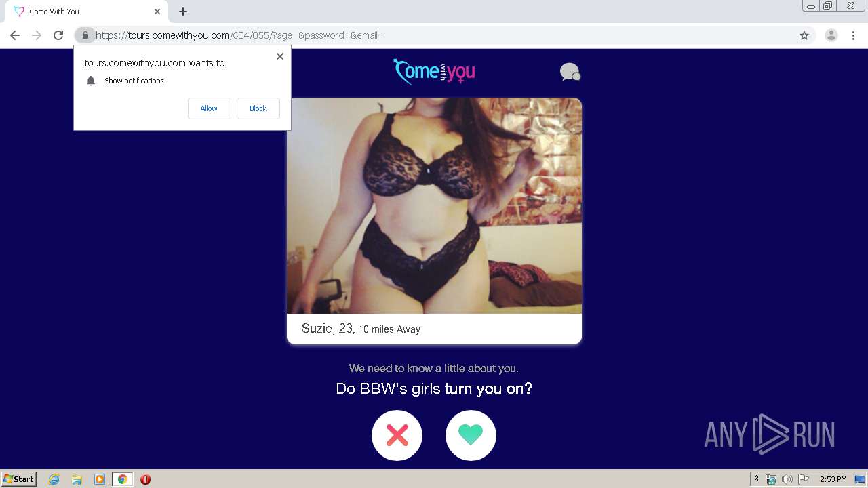The image size is (868, 488).
Task: Click the red X dislike button
Action: (397, 435)
